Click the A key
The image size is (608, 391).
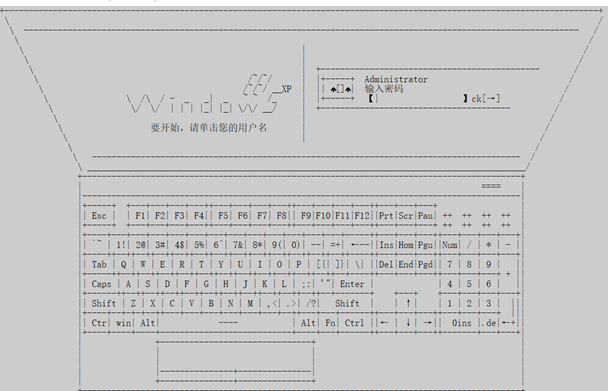[x=128, y=284]
